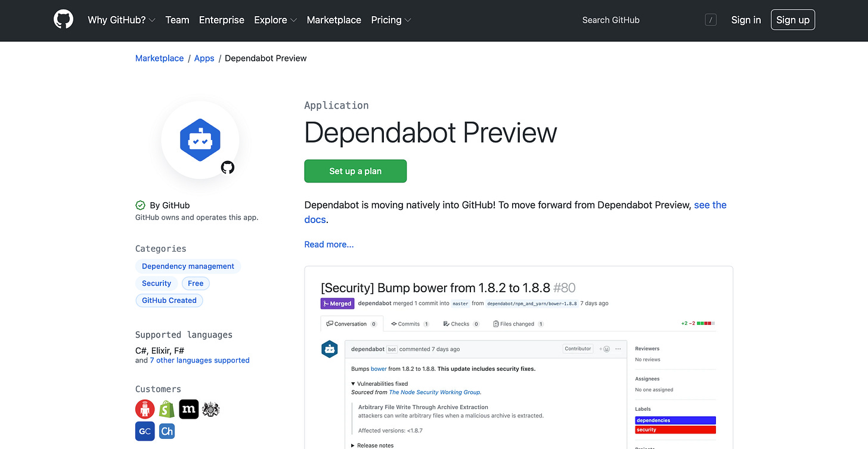The width and height of the screenshot is (868, 449).
Task: Select the Free category tag
Action: point(196,283)
